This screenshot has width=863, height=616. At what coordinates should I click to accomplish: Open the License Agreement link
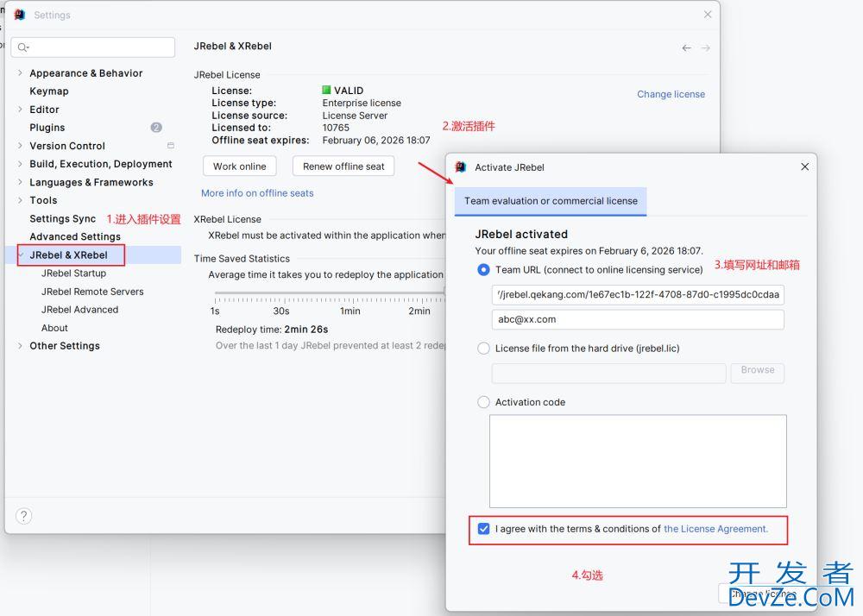tap(715, 529)
